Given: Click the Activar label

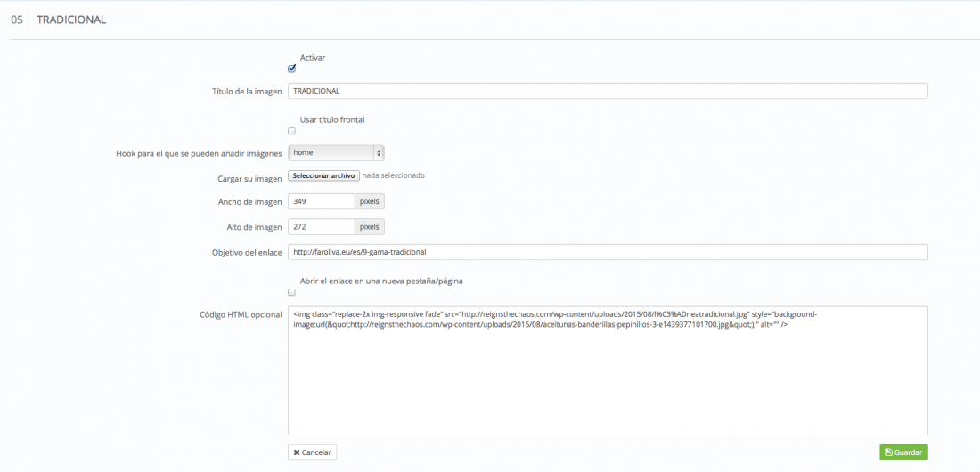Looking at the screenshot, I should pyautogui.click(x=313, y=58).
